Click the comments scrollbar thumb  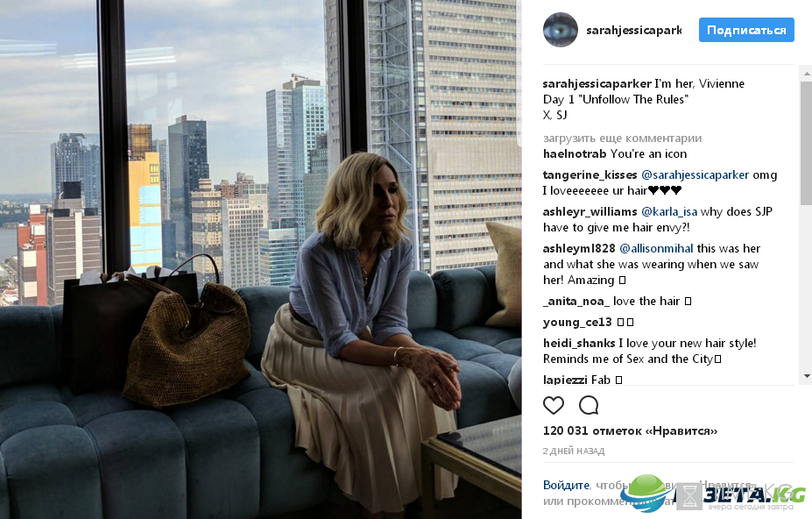point(806,143)
